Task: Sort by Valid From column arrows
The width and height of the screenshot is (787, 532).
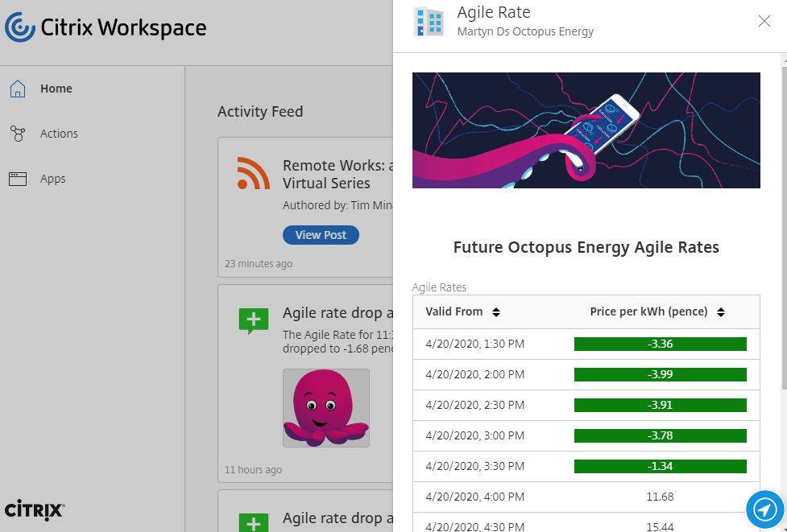Action: click(496, 312)
